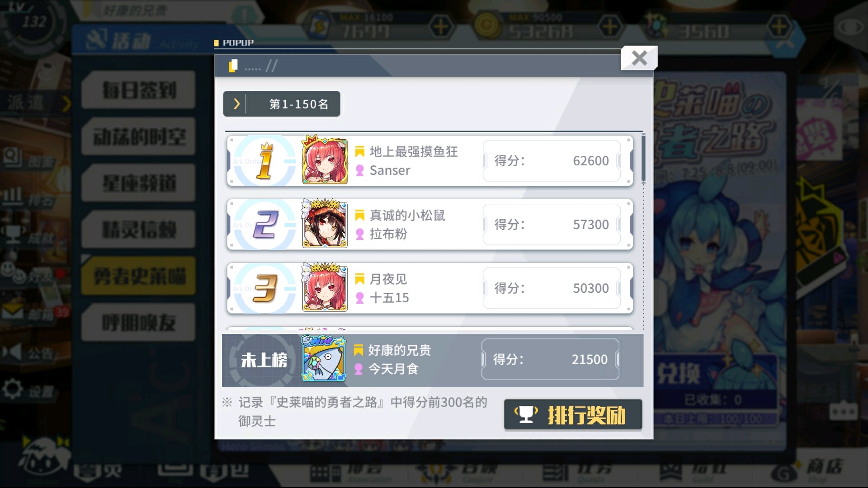
Task: Click the 排行奖励 ranking rewards button
Action: pos(573,415)
